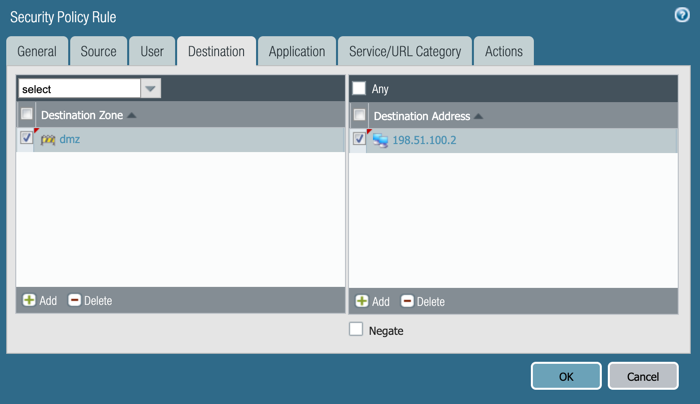Uncheck the 198.51.100.2 address checkbox
Image resolution: width=700 pixels, height=404 pixels.
359,138
